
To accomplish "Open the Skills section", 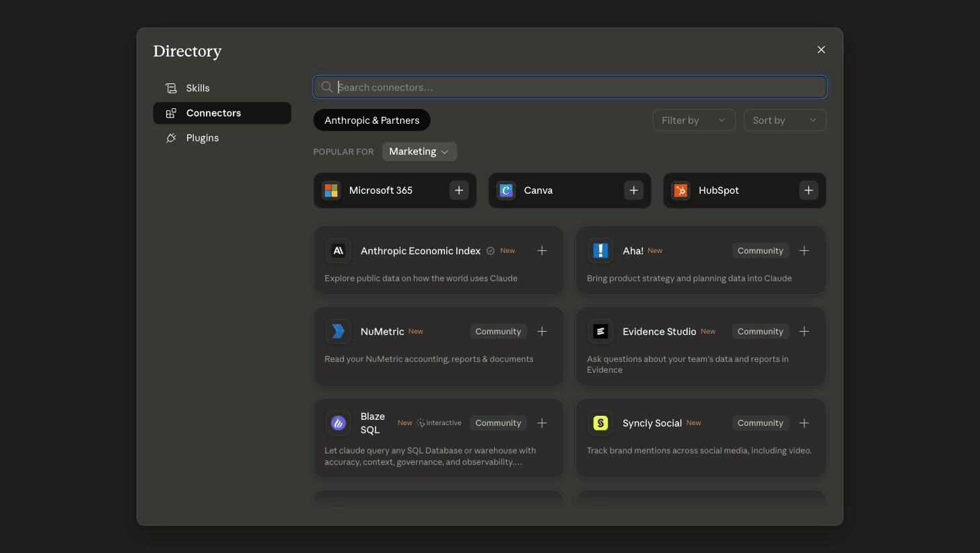I will [222, 88].
